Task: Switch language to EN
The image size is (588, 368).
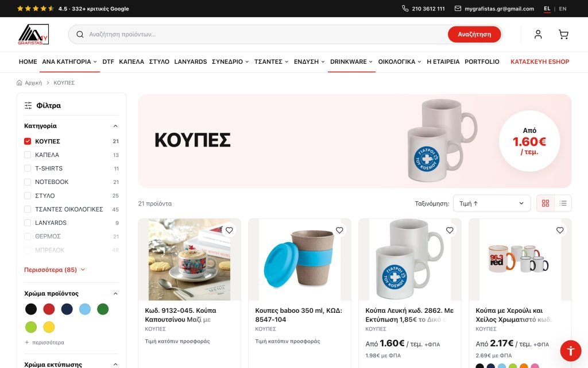Action: pyautogui.click(x=563, y=9)
